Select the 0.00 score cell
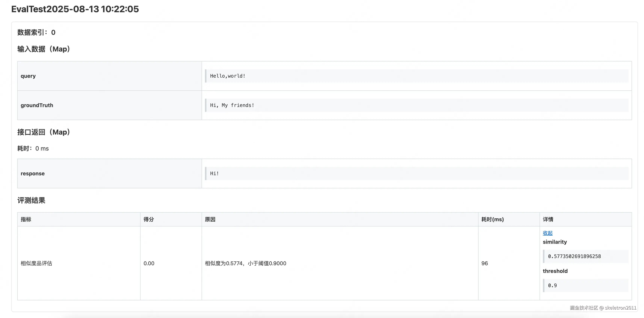Screen dimensions: 644x318 171,263
